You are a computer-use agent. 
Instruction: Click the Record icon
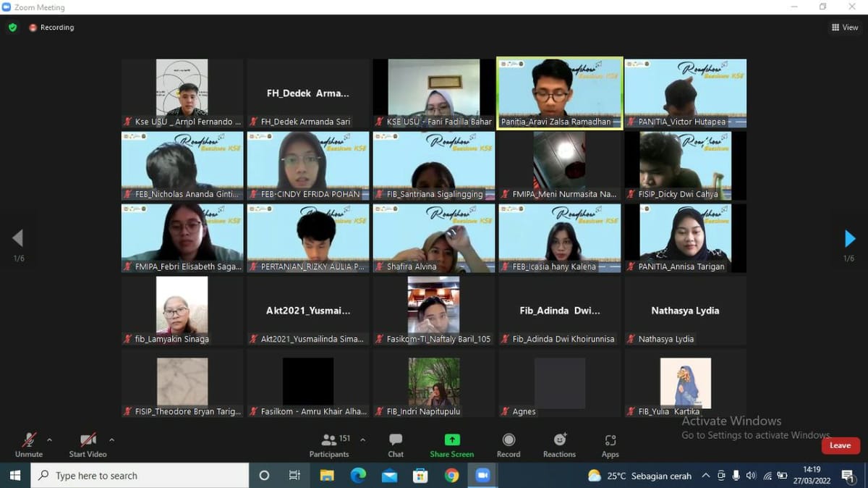pos(509,439)
